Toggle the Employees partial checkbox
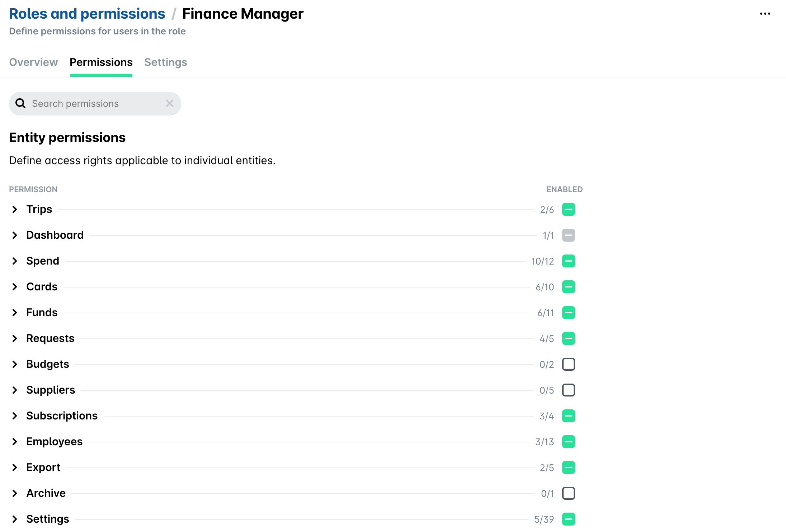Viewport: 786px width, 532px height. coord(569,442)
